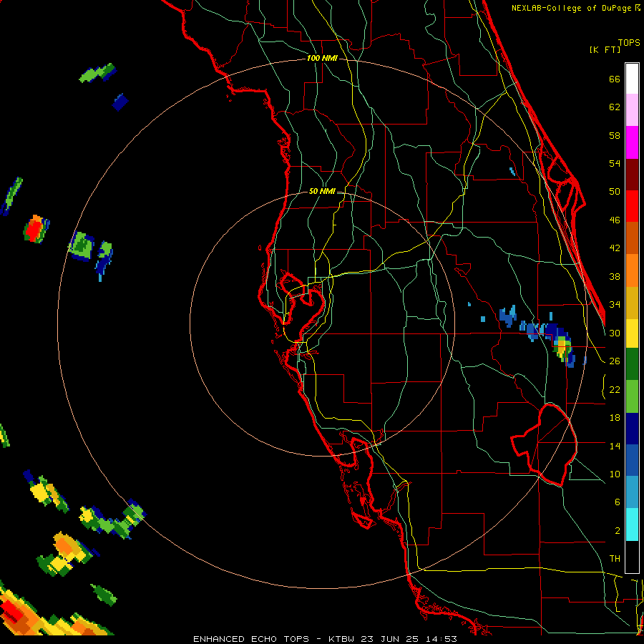Click the 100 NMI range ring label
Screen dimensions: 644x644
click(x=322, y=58)
